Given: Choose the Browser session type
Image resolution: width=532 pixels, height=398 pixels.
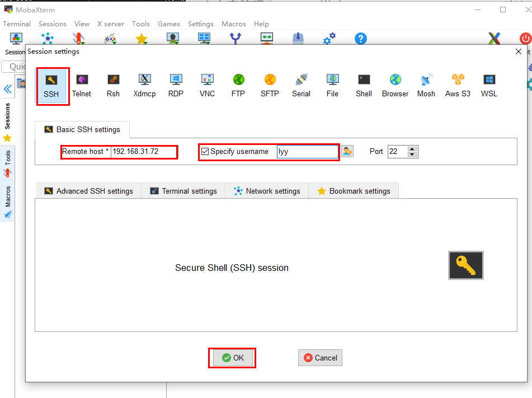Looking at the screenshot, I should point(396,86).
